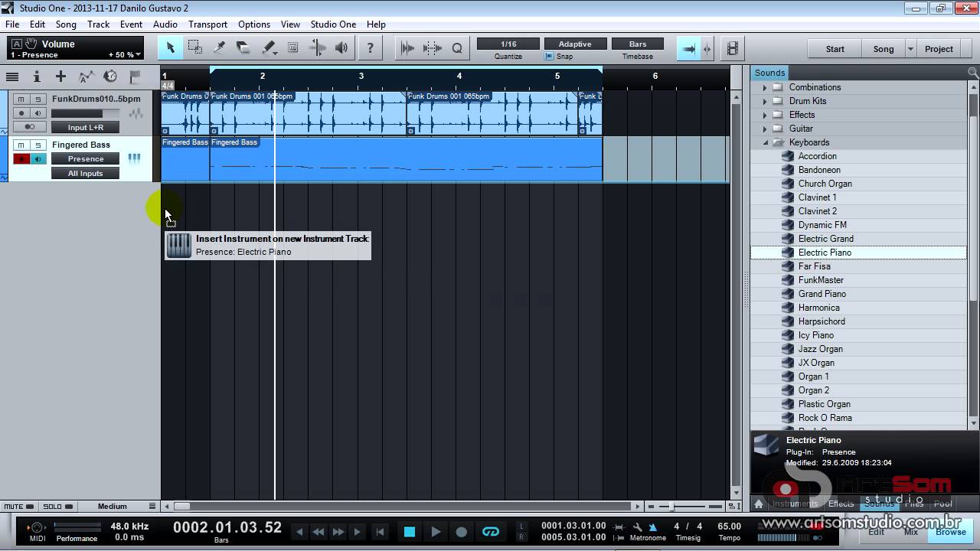Mute the Fingered Bass track
Viewport: 980px width, 551px height.
[x=21, y=145]
